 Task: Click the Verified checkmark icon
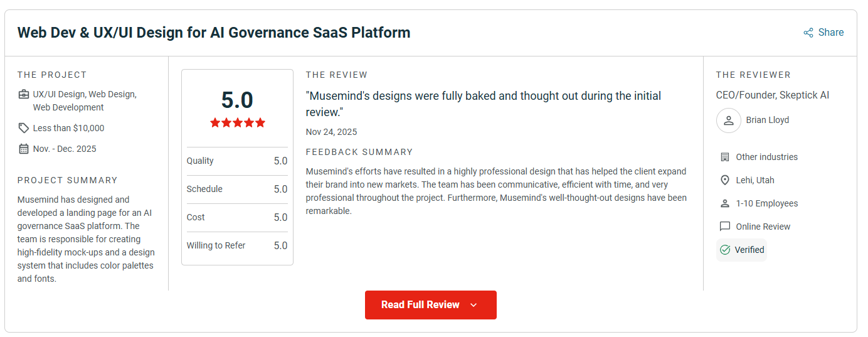725,250
